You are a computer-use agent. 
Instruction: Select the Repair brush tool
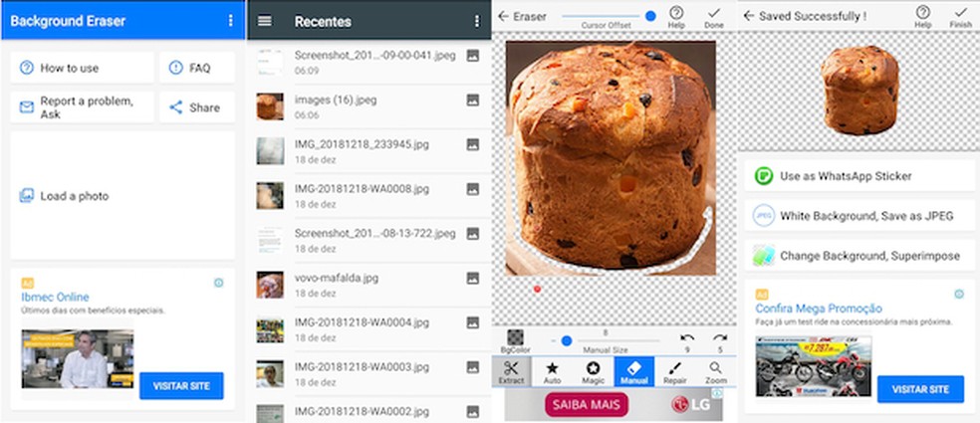click(x=675, y=372)
